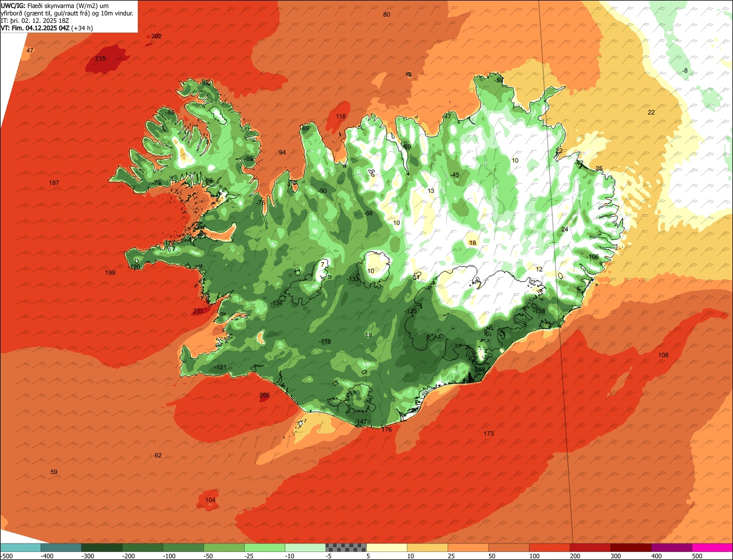Click the 13 value in north-central Iceland
The width and height of the screenshot is (733, 560).
pos(431,191)
